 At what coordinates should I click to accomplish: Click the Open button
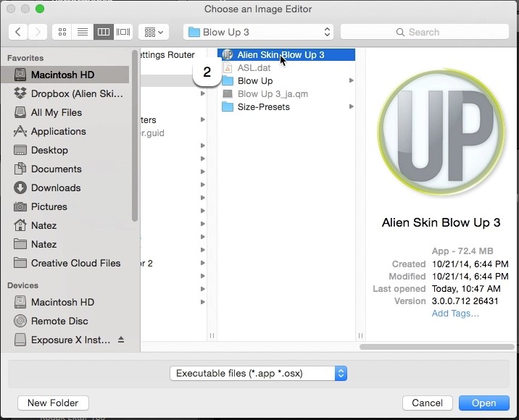(484, 403)
